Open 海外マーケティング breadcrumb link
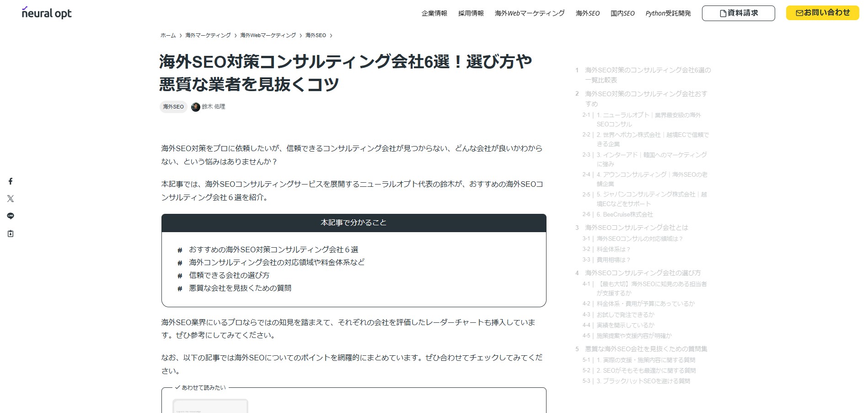The height and width of the screenshot is (413, 868). coord(208,35)
